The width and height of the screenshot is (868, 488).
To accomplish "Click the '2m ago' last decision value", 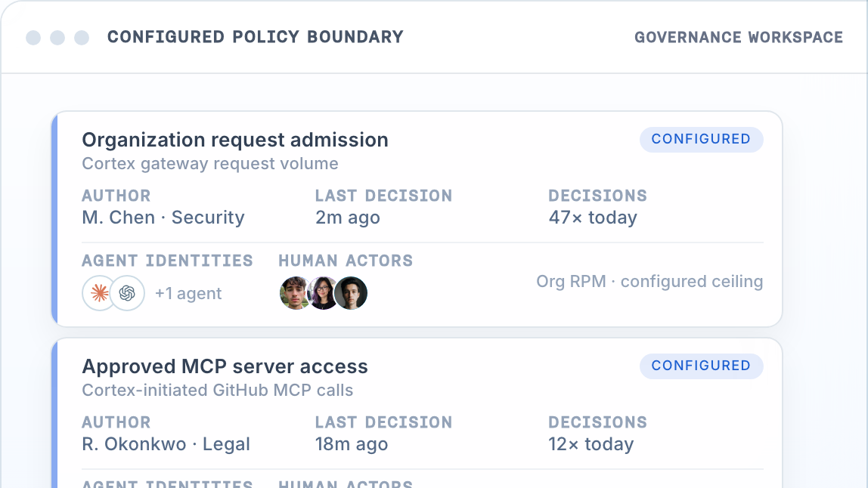I will point(348,218).
